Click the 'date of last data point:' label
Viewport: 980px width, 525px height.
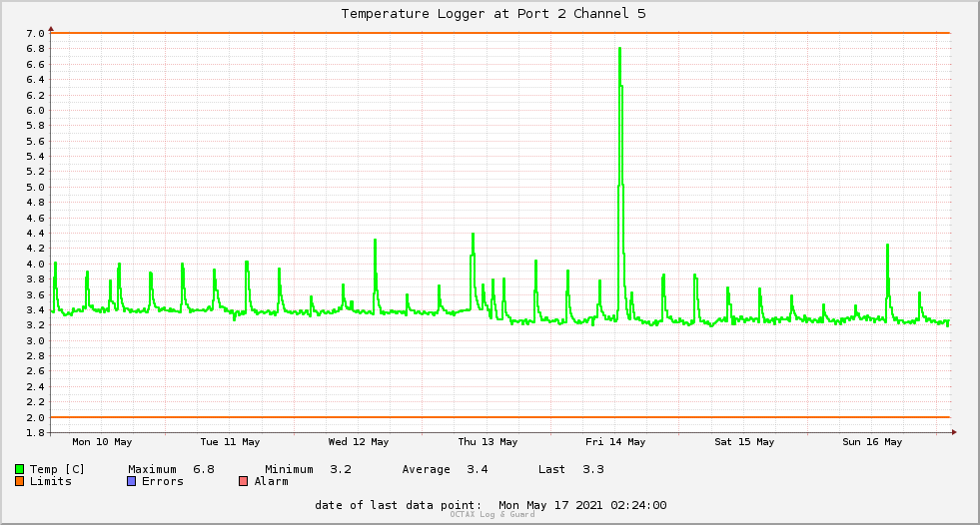coord(399,505)
